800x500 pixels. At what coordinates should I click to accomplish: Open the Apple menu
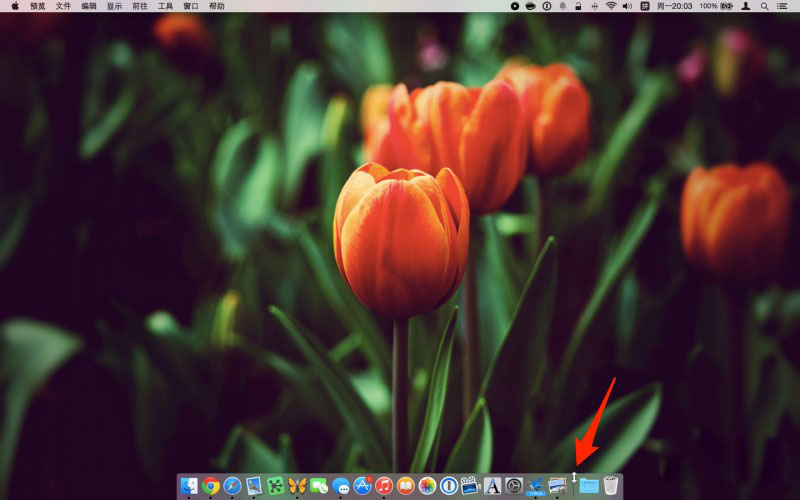15,6
